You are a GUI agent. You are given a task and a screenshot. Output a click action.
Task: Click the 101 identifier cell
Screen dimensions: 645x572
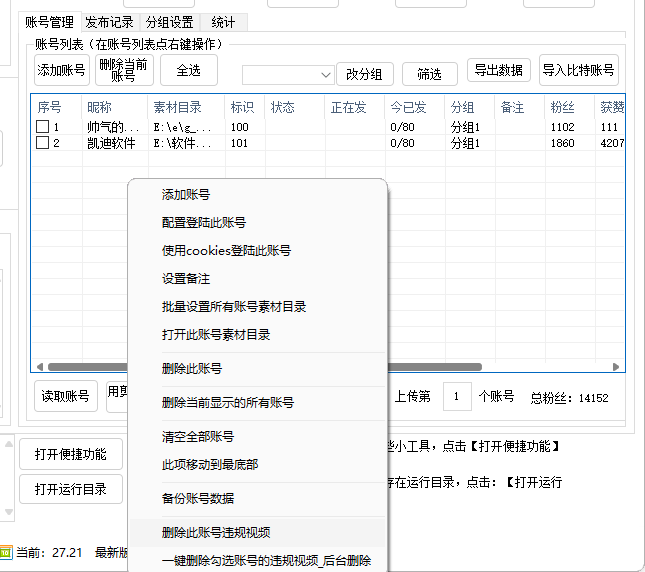pos(245,143)
